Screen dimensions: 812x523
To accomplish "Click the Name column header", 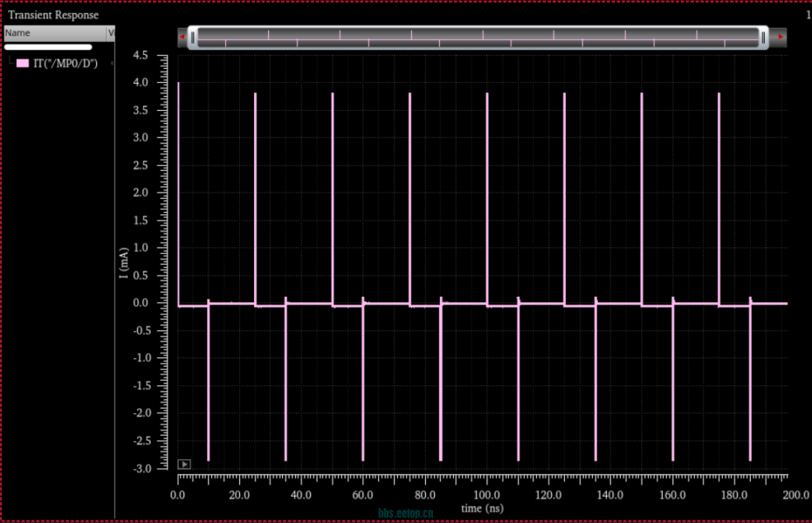I will [52, 33].
